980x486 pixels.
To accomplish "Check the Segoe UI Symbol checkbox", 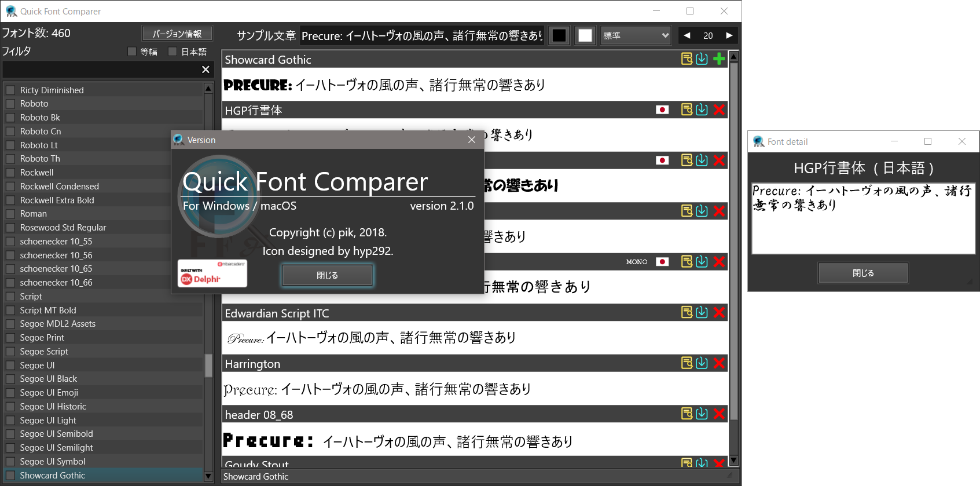I will tap(10, 462).
